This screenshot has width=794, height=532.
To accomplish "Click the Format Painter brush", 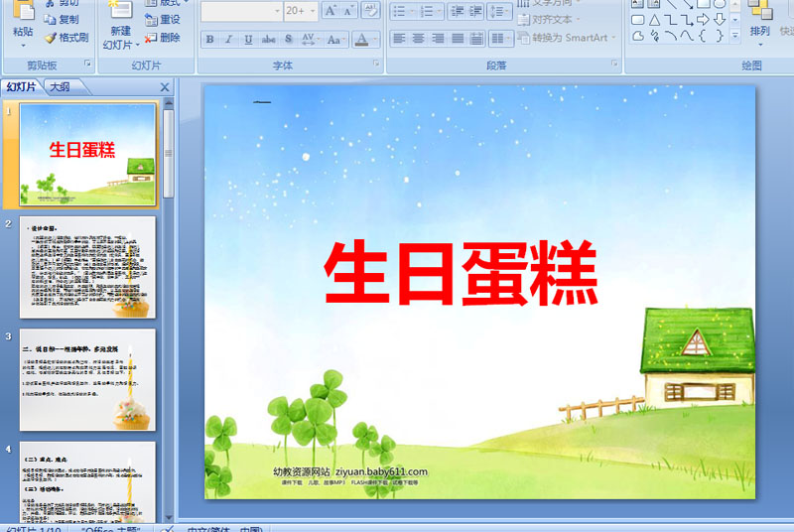I will pos(66,38).
